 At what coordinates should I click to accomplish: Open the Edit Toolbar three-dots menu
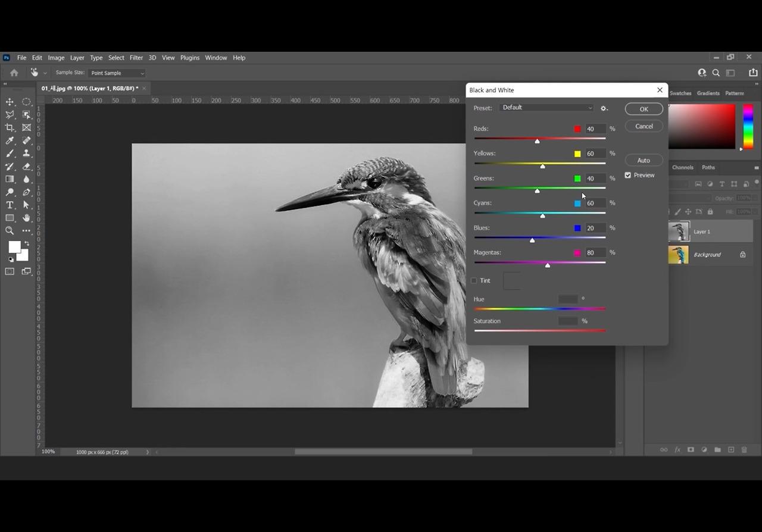pos(27,231)
